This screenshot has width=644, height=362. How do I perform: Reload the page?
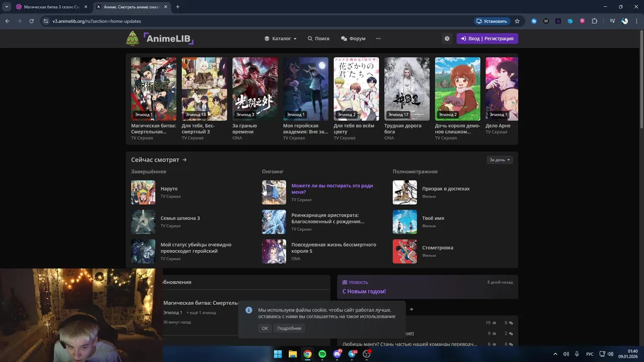click(x=31, y=21)
